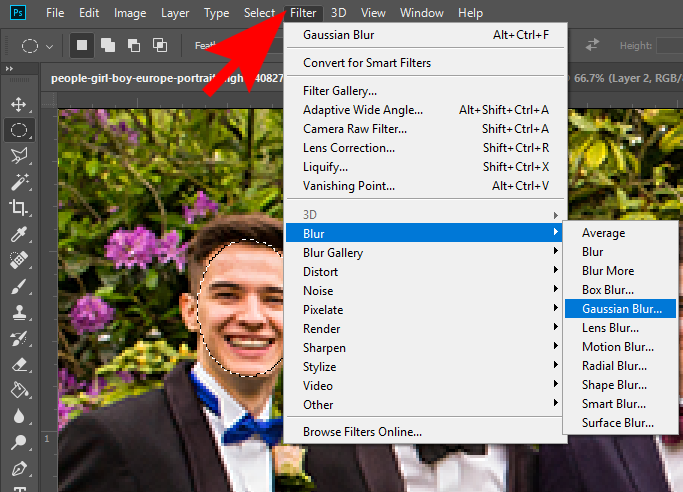The width and height of the screenshot is (683, 492).
Task: Choose Lens Correction filter
Action: (425, 148)
